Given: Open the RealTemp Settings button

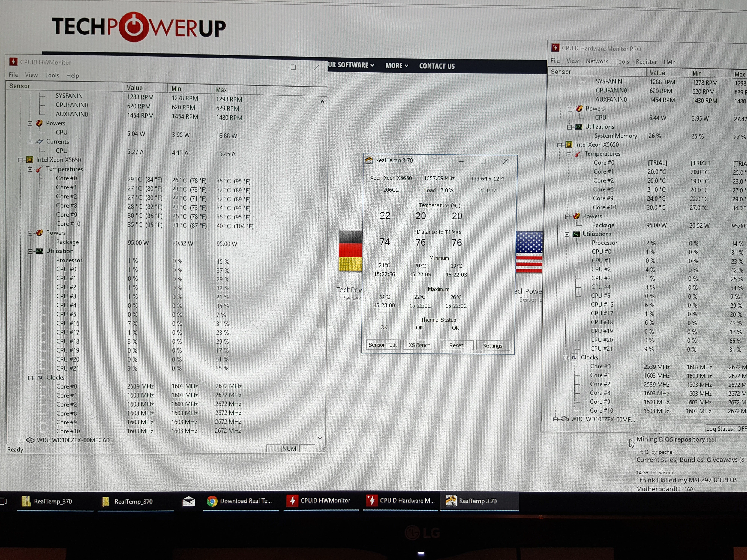Looking at the screenshot, I should (492, 346).
